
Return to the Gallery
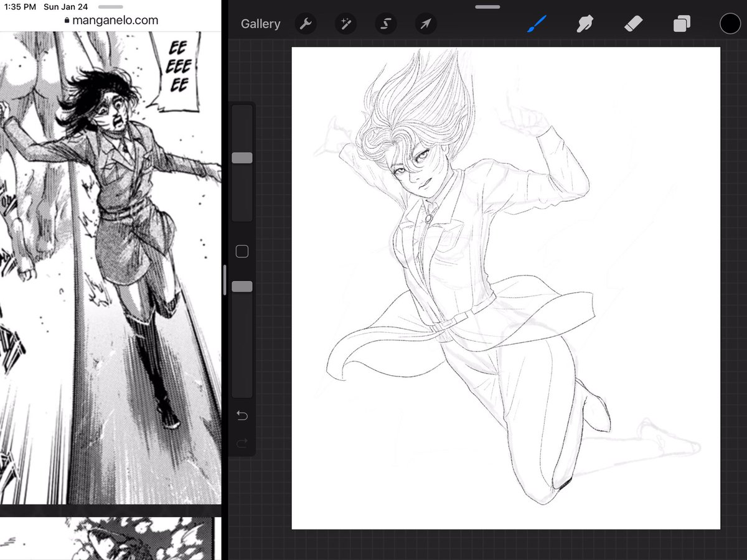[x=260, y=24]
